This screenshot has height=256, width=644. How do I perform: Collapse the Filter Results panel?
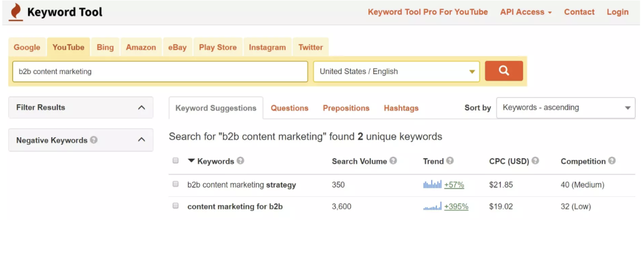pyautogui.click(x=141, y=107)
